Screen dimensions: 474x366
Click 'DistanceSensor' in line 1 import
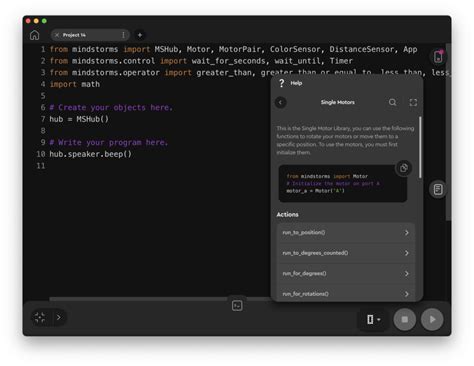[x=361, y=49]
